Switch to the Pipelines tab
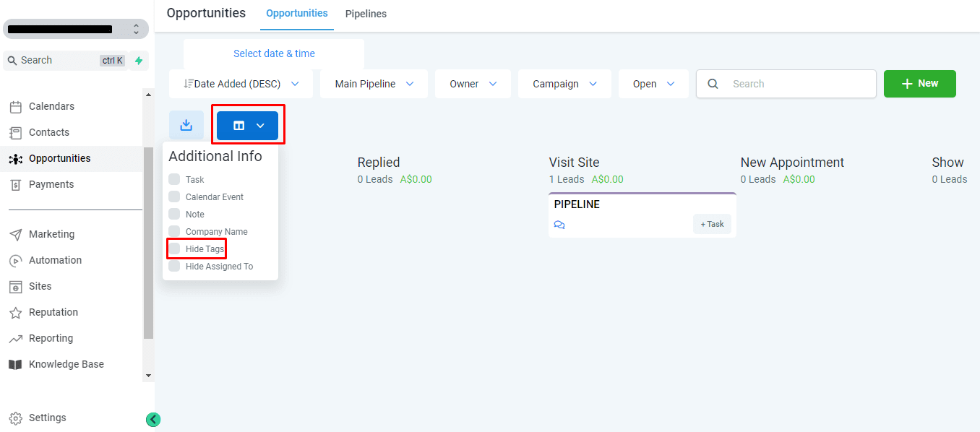 [366, 14]
